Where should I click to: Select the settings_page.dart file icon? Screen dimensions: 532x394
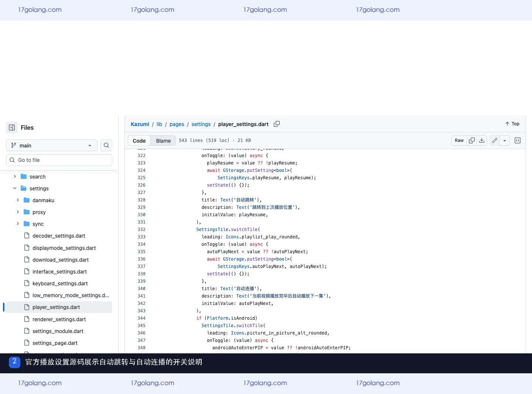[27, 343]
